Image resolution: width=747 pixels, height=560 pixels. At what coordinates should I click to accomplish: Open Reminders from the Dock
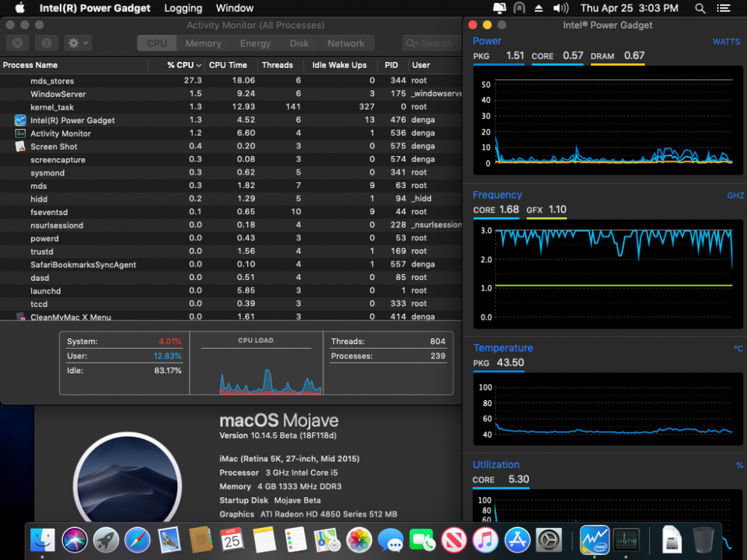tap(295, 540)
